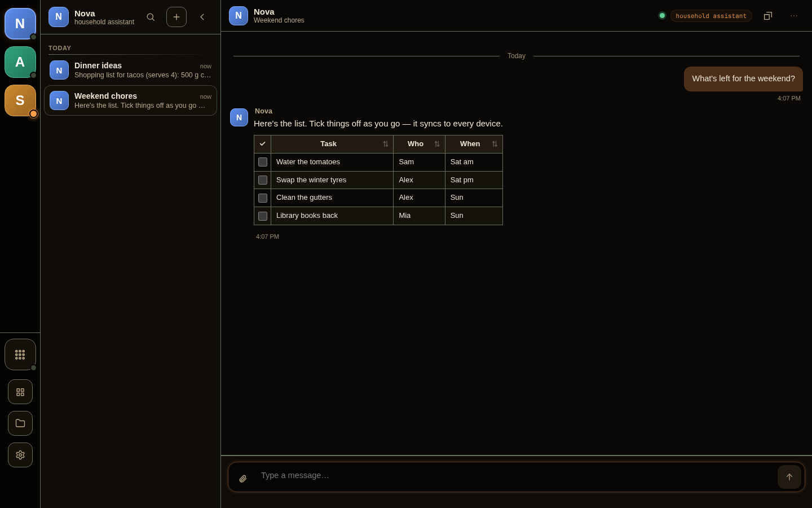Click the TODAY section label in sidebar
The width and height of the screenshot is (812, 508).
(60, 48)
